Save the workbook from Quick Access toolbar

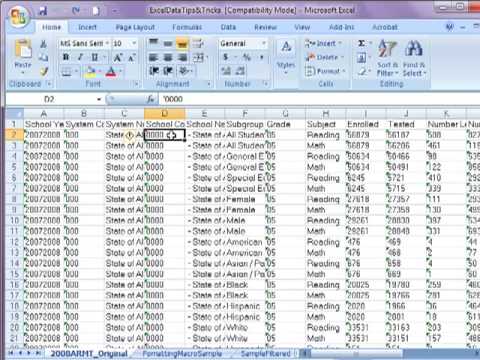[43, 11]
